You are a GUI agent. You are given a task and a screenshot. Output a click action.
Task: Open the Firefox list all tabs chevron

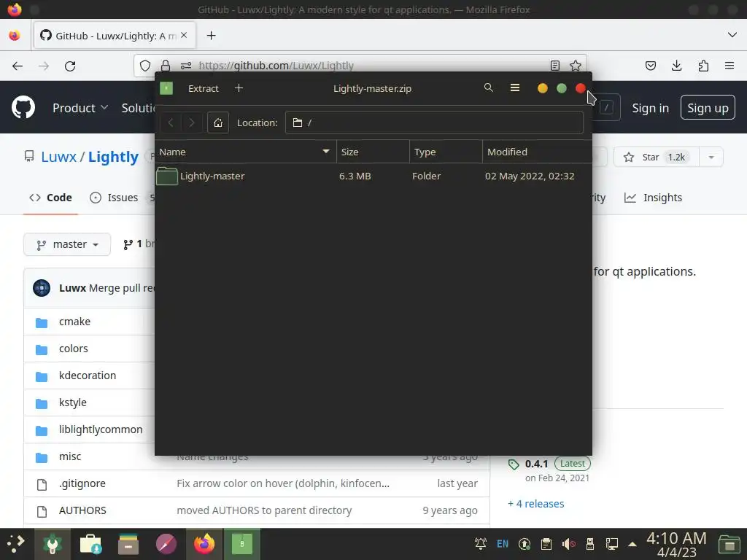tap(732, 35)
